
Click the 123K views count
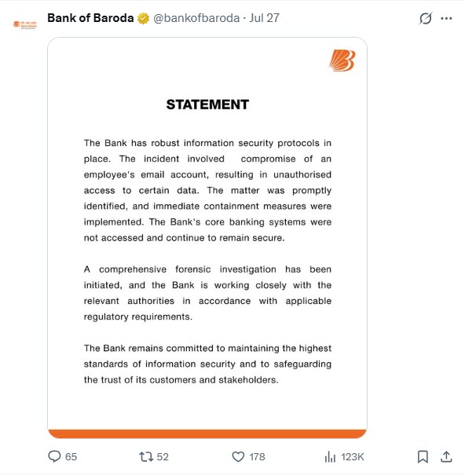click(352, 457)
